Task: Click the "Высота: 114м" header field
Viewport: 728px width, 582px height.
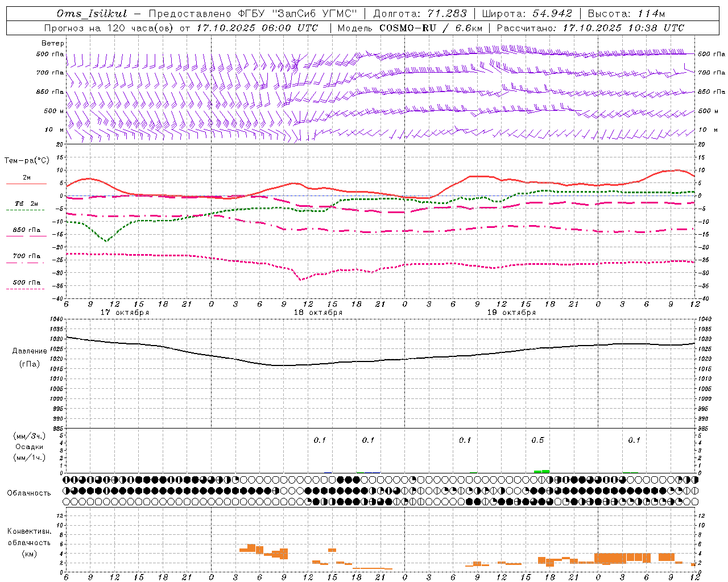Action: 626,14
